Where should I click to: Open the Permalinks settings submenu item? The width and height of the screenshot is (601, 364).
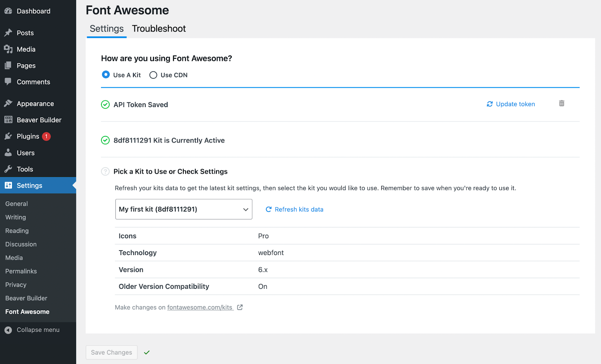click(21, 271)
